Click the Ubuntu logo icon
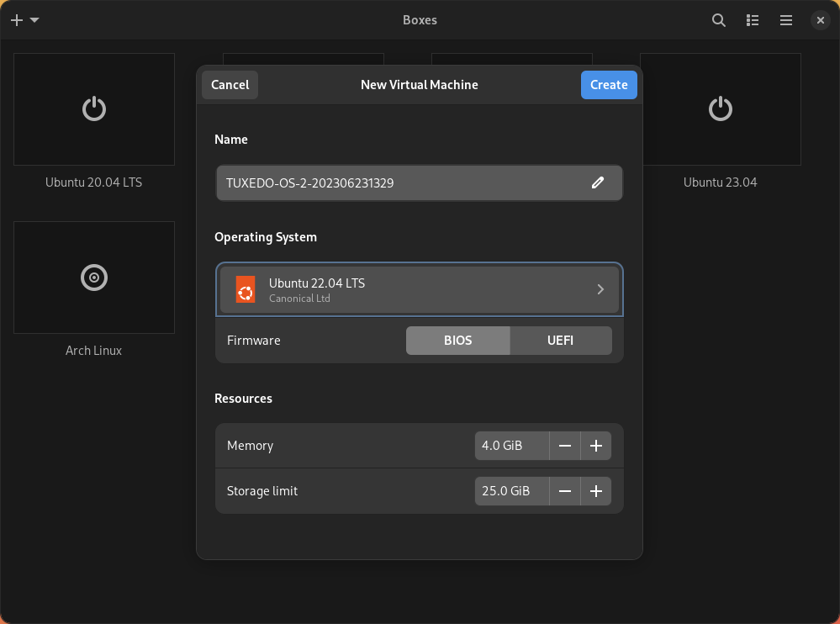The image size is (840, 624). coord(246,290)
